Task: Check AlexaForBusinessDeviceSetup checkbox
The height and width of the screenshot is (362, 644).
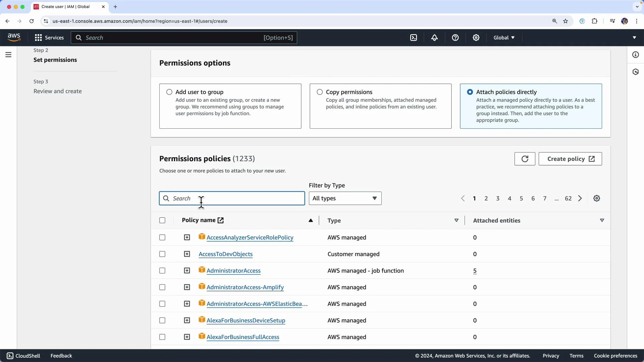Action: click(x=162, y=320)
